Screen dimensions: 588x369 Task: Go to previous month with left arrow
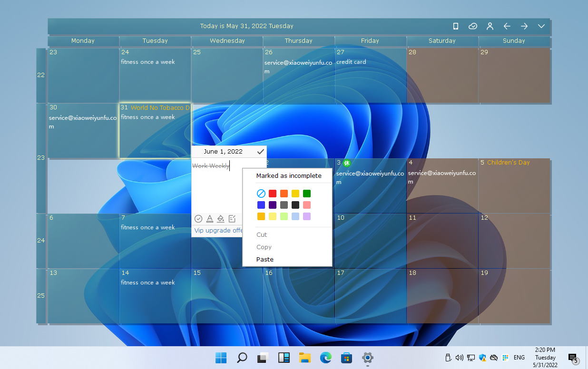[507, 26]
